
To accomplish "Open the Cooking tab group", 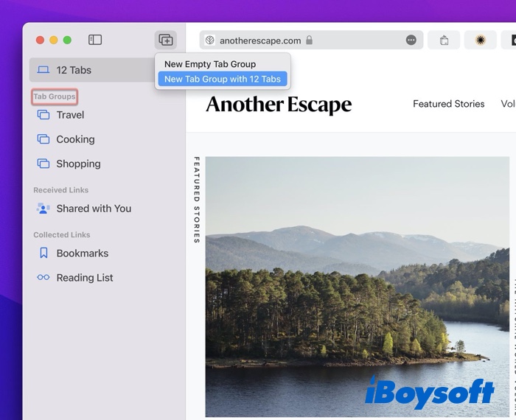I will [75, 139].
